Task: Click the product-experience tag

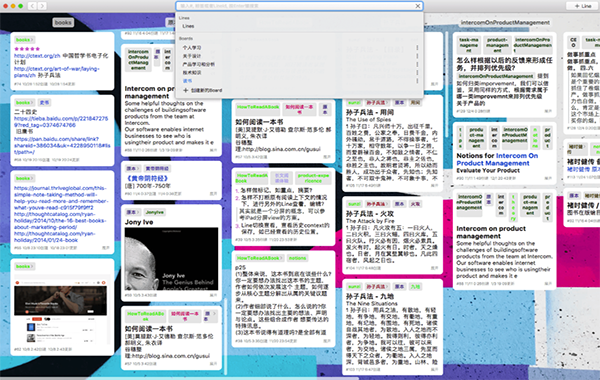Action: 313,178
